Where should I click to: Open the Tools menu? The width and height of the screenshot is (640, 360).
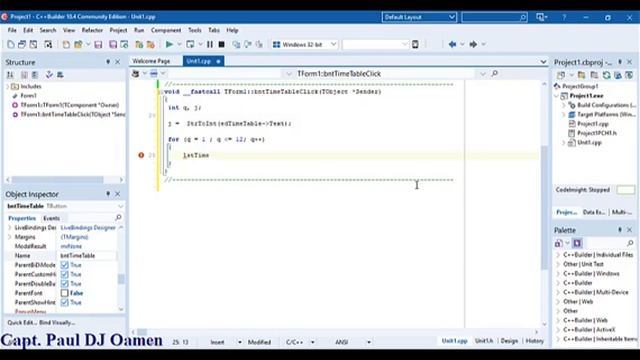(x=195, y=30)
